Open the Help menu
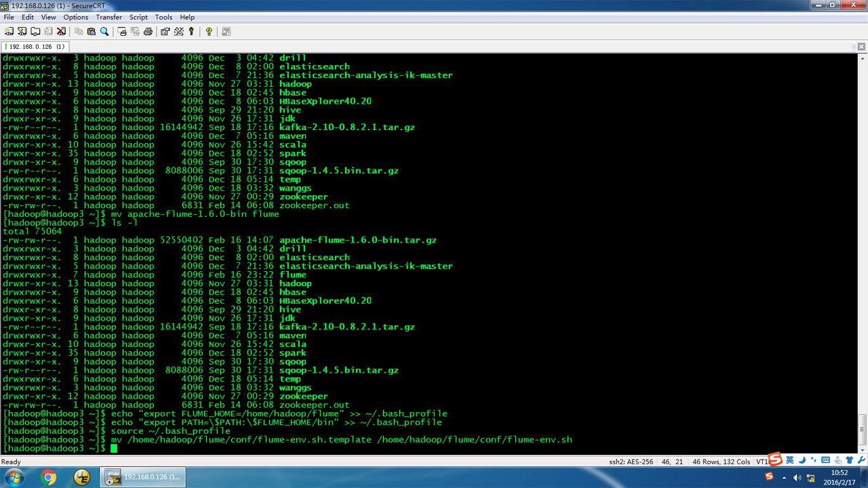The image size is (868, 488). tap(187, 17)
